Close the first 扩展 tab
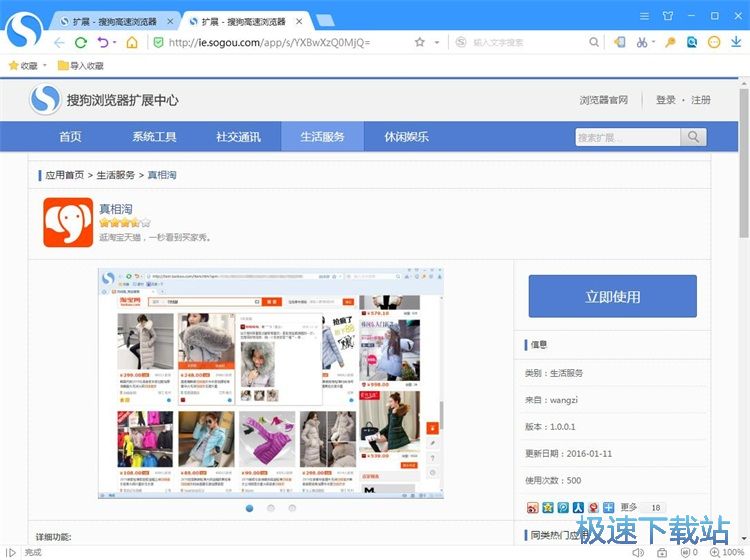 [x=170, y=22]
